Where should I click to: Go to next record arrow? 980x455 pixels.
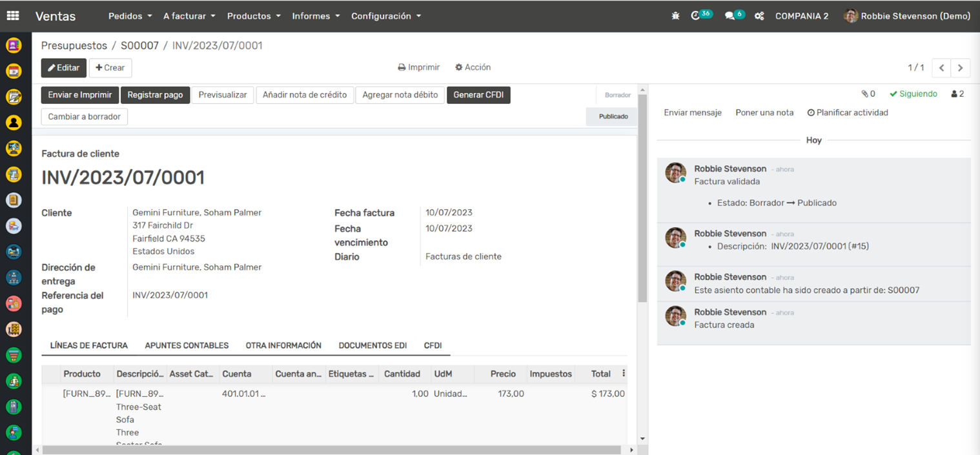click(x=961, y=68)
